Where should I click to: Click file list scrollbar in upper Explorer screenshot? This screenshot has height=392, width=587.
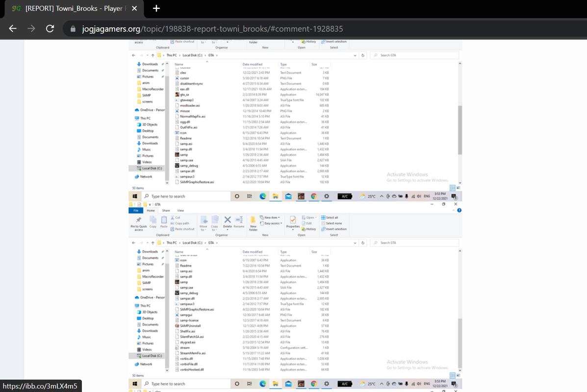pyautogui.click(x=460, y=129)
